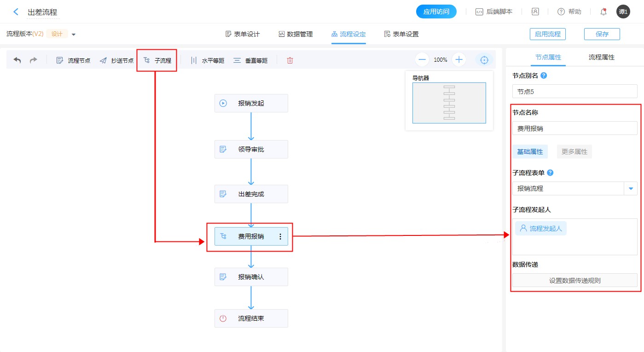This screenshot has height=352, width=644.
Task: Switch to 更多属性 section
Action: [574, 152]
